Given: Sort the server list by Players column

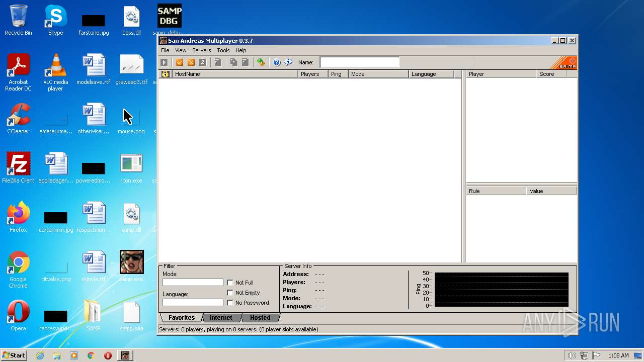Looking at the screenshot, I should [313, 74].
